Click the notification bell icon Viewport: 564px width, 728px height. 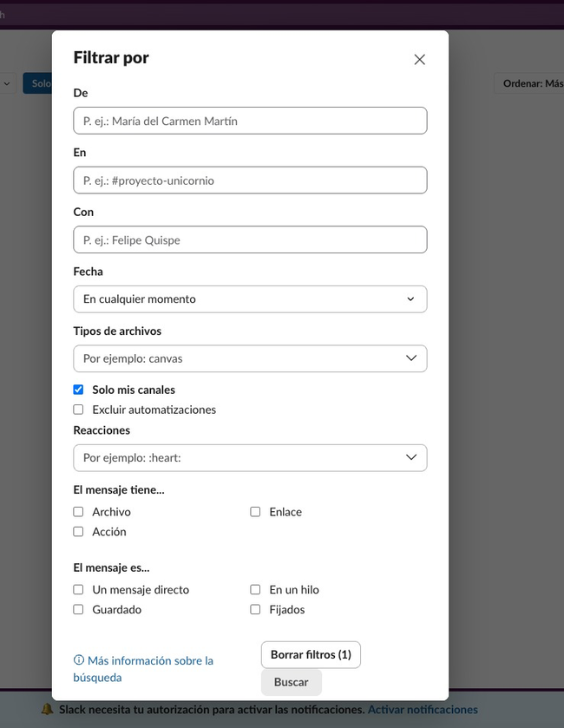pos(48,710)
